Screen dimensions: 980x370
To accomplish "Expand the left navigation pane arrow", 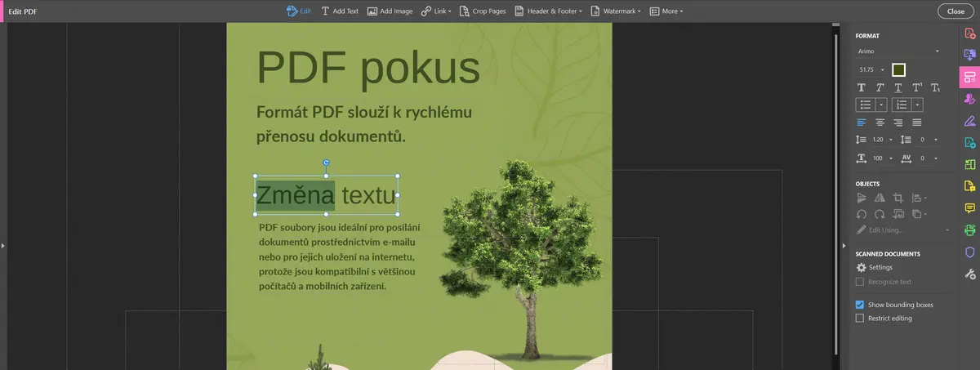I will point(3,245).
